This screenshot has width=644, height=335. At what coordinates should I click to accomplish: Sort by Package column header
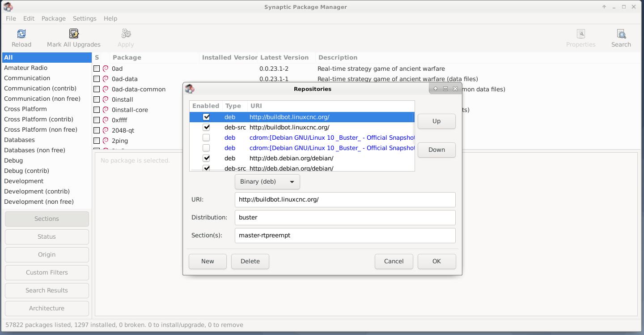click(154, 57)
